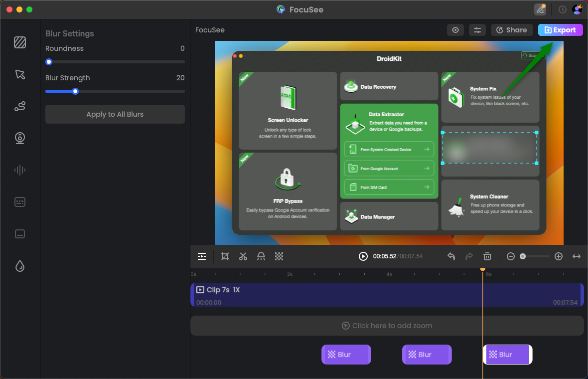This screenshot has height=379, width=588.
Task: Adjust the timeline zoom slider
Action: 522,256
